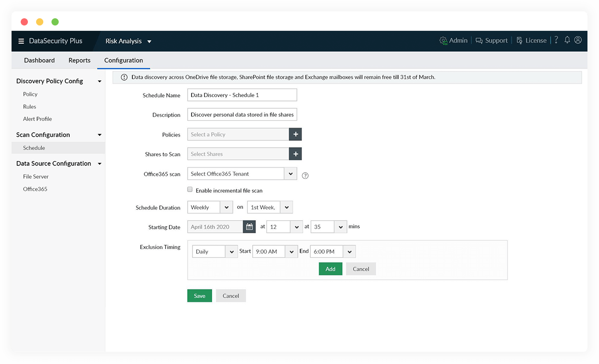Switch to the Reports tab

79,61
